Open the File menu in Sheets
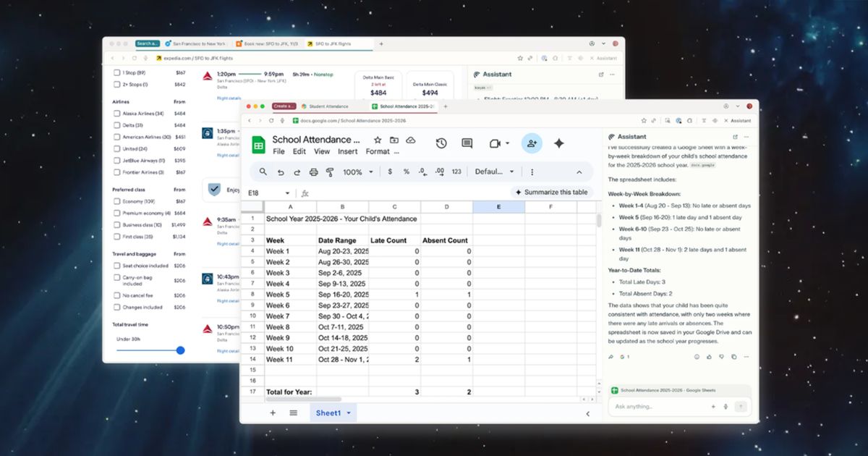 click(278, 152)
